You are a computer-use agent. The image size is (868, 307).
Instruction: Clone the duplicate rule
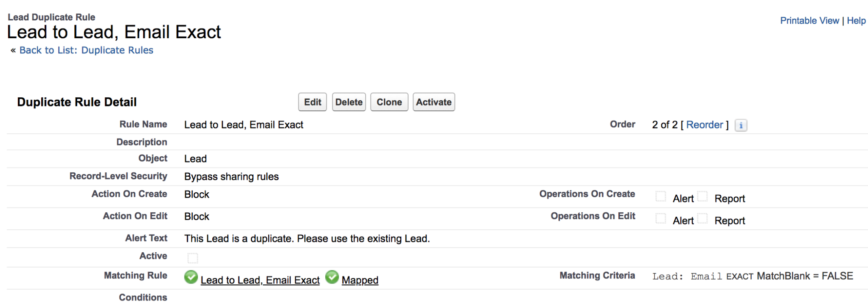(389, 102)
